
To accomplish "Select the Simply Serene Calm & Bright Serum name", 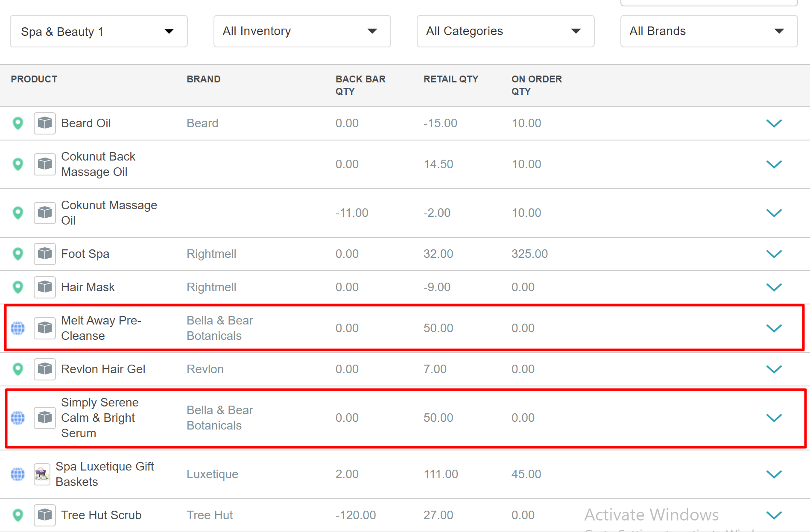I will tap(99, 418).
